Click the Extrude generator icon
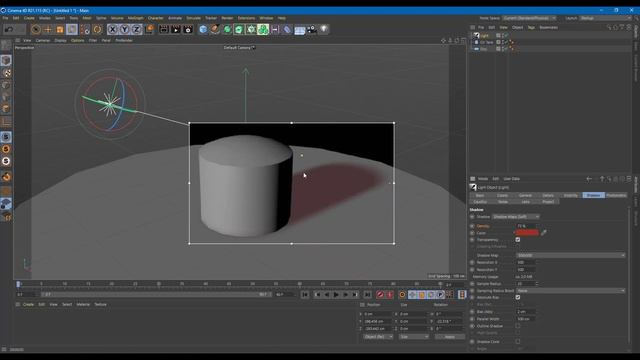This screenshot has height=360, width=640. (239, 29)
